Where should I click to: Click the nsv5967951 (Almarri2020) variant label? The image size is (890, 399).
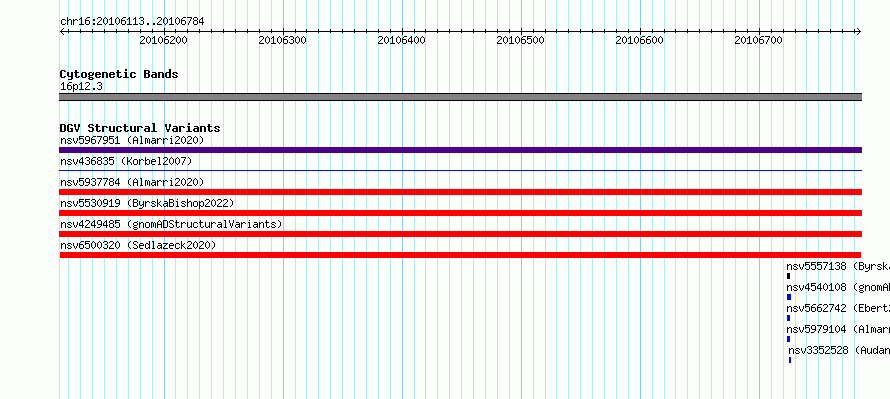coord(132,140)
